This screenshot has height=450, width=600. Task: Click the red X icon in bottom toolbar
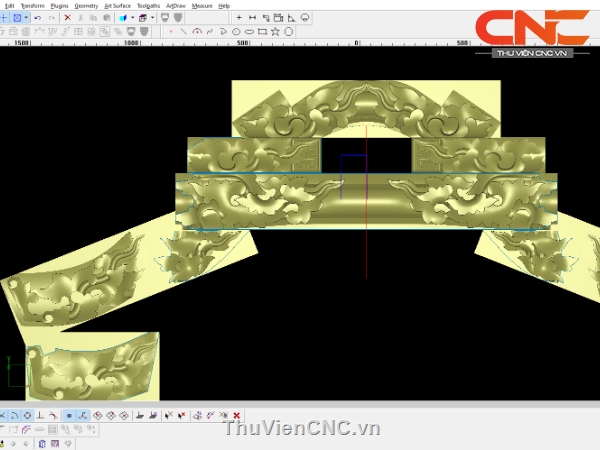click(x=237, y=415)
